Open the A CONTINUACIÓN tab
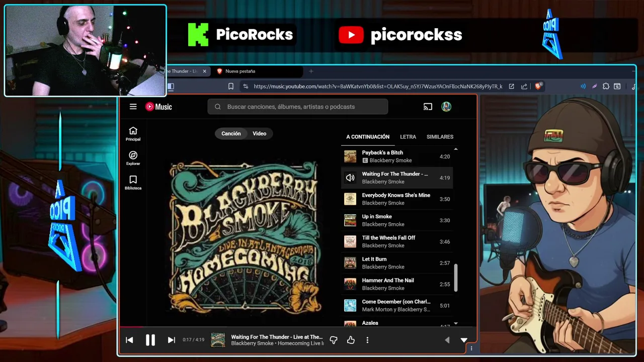 368,137
